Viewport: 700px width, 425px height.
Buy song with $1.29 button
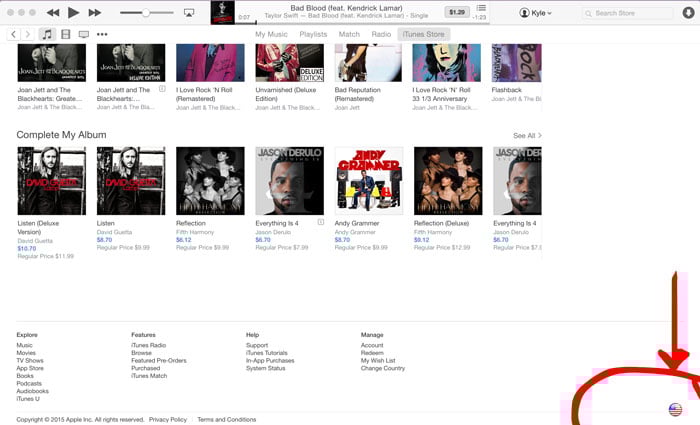coord(457,12)
